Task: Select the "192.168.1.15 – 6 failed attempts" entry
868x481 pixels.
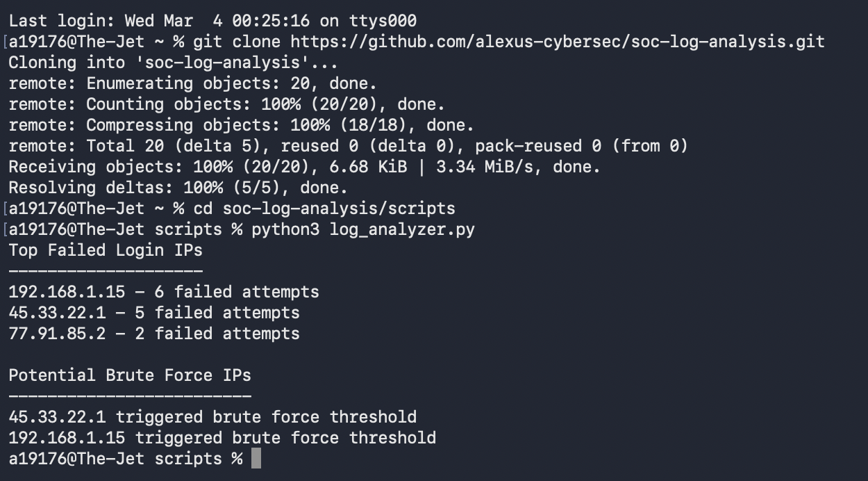Action: coord(164,292)
